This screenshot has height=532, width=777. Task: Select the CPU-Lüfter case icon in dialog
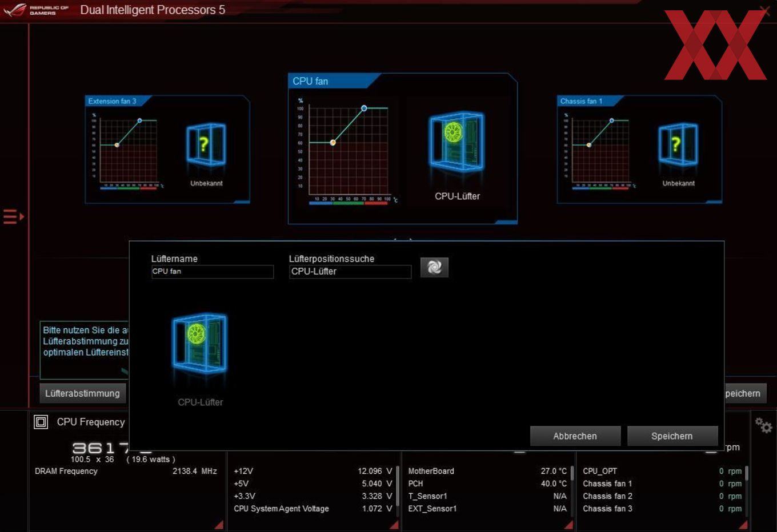[200, 345]
